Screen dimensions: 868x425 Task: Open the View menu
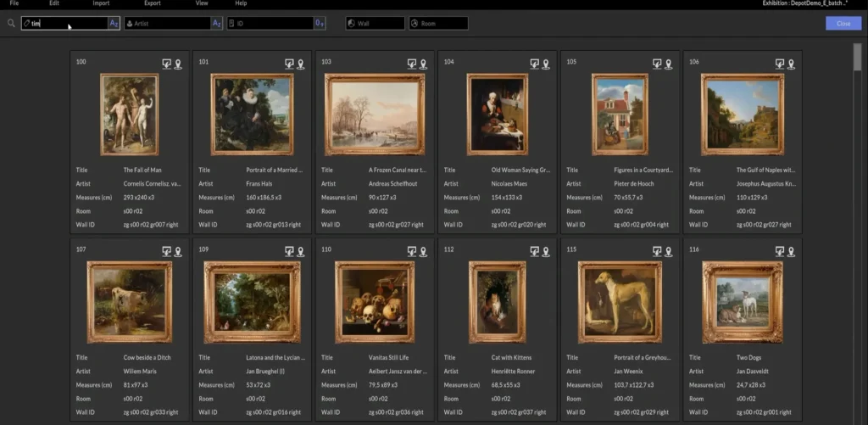202,3
